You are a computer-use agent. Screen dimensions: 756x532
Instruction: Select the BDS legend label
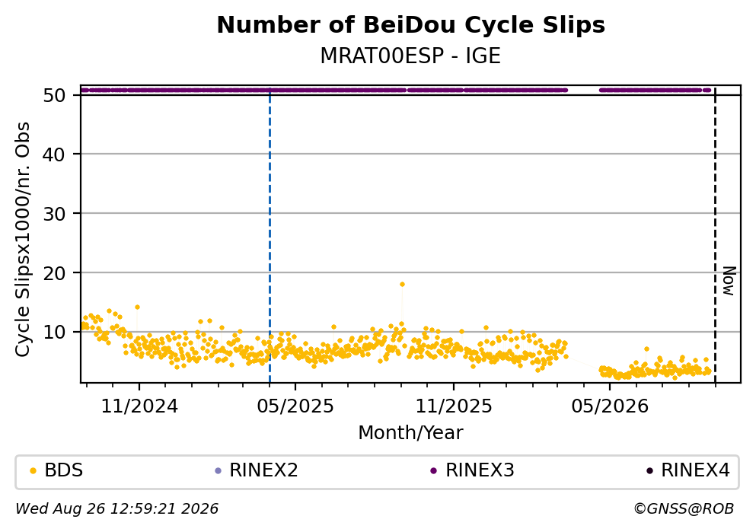(x=64, y=470)
